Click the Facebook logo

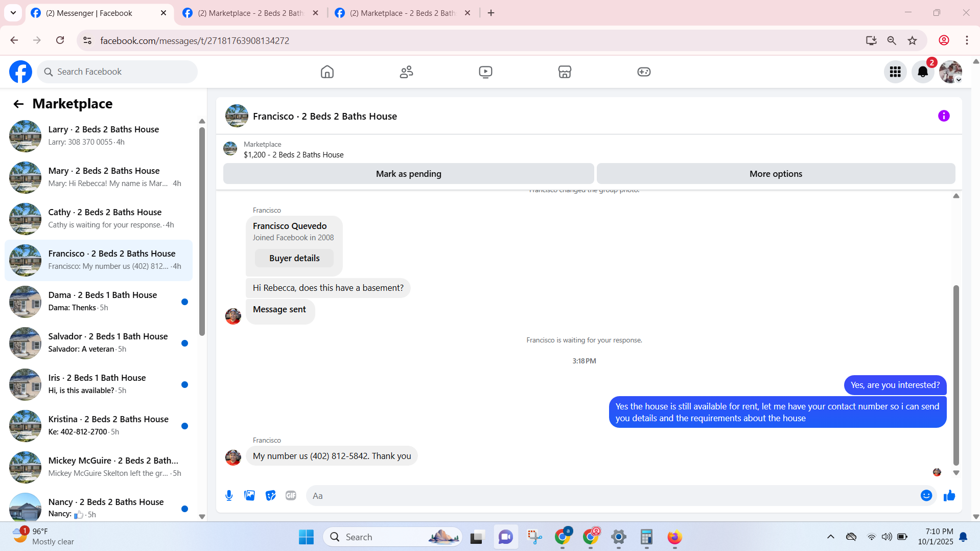click(20, 72)
